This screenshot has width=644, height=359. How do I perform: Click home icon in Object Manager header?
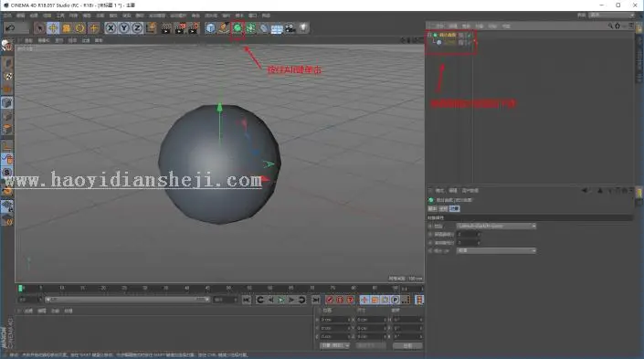618,26
